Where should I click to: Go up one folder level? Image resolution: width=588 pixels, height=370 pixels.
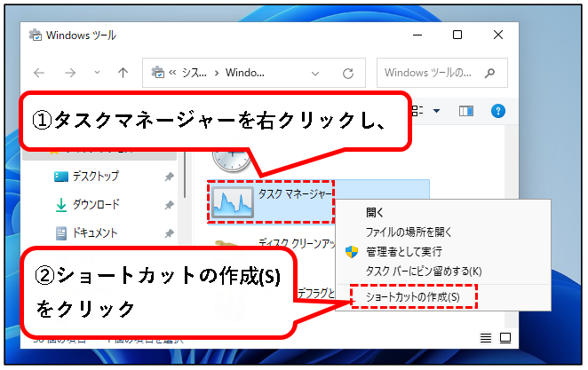click(x=123, y=73)
